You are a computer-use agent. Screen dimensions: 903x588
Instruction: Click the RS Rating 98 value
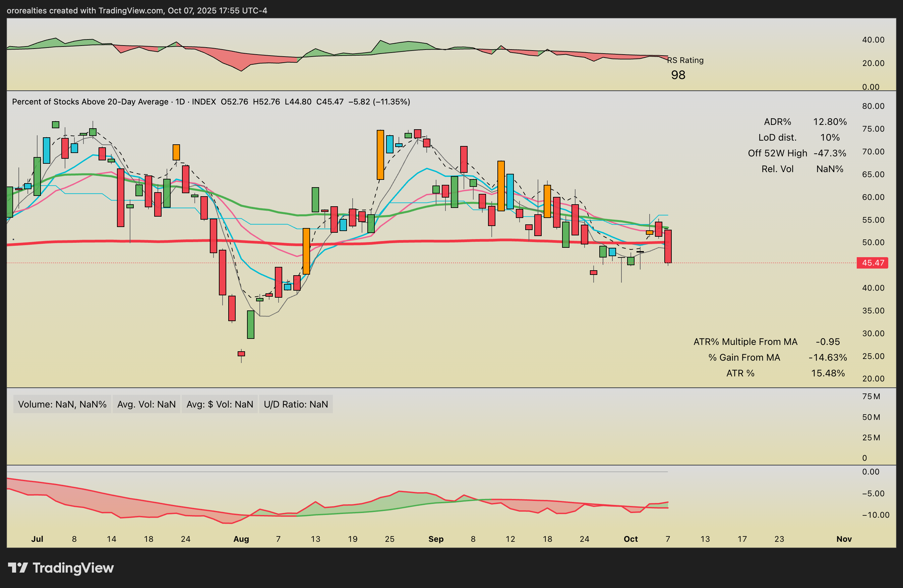point(678,75)
